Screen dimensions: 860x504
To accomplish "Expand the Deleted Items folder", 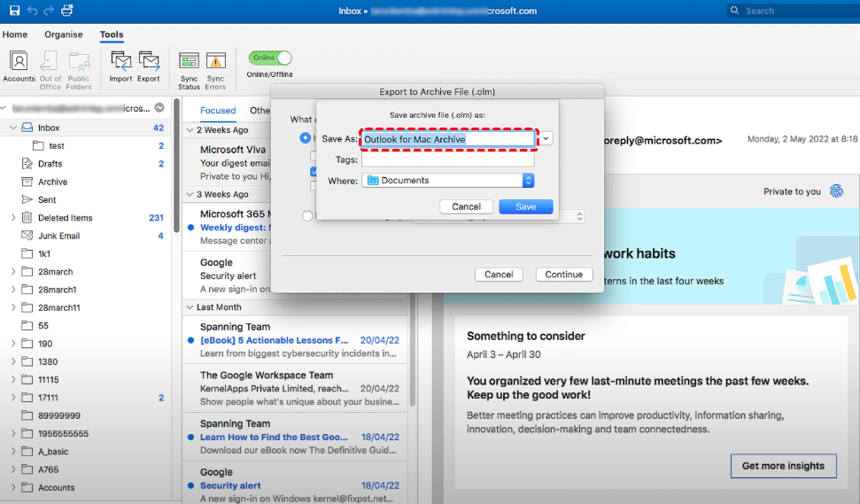I will click(13, 218).
